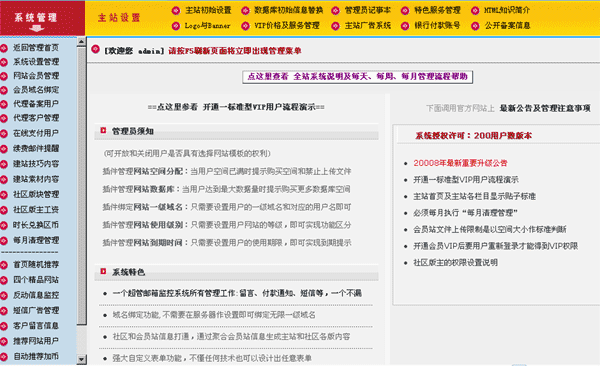Click the round icon beside 管理员记事本
The image size is (600, 366).
tap(336, 11)
